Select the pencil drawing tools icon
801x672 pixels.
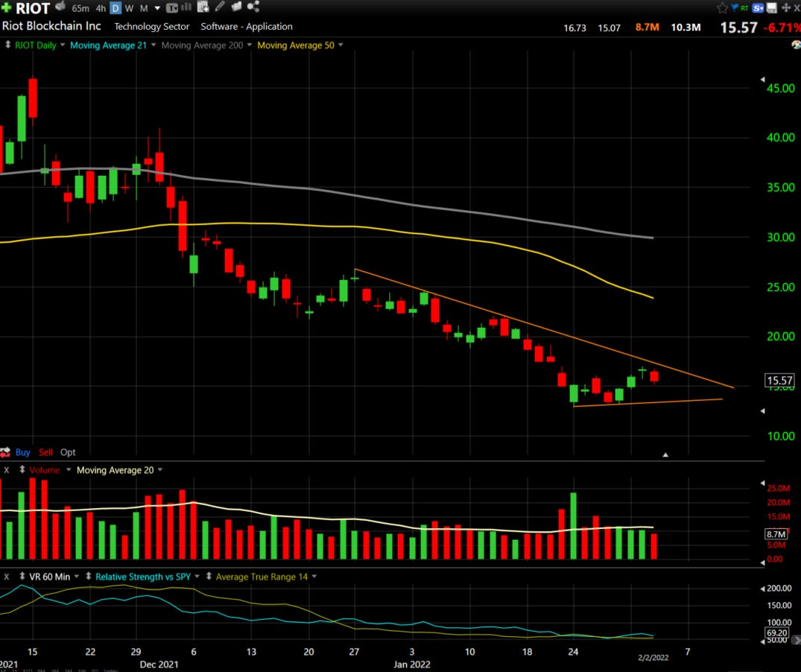coord(220,7)
